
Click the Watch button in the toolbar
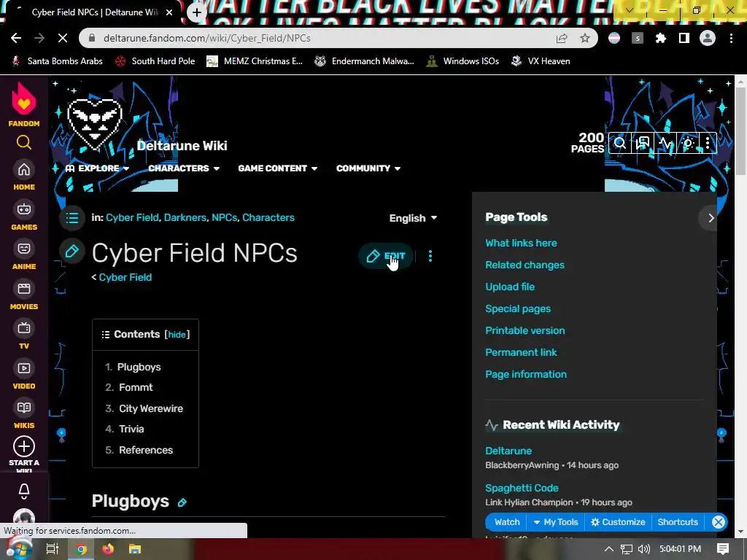click(x=506, y=522)
